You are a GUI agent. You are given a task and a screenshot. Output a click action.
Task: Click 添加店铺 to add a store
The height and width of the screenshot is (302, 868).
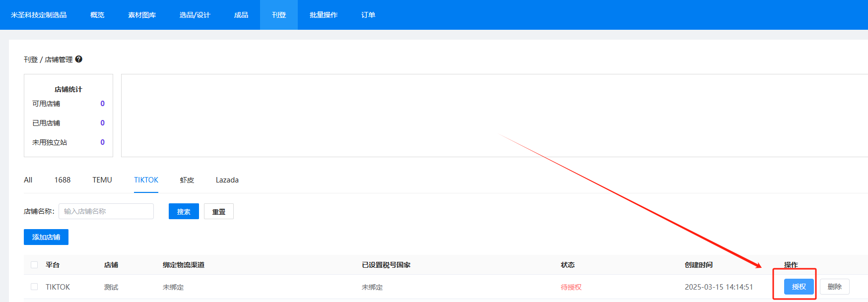[x=46, y=237]
